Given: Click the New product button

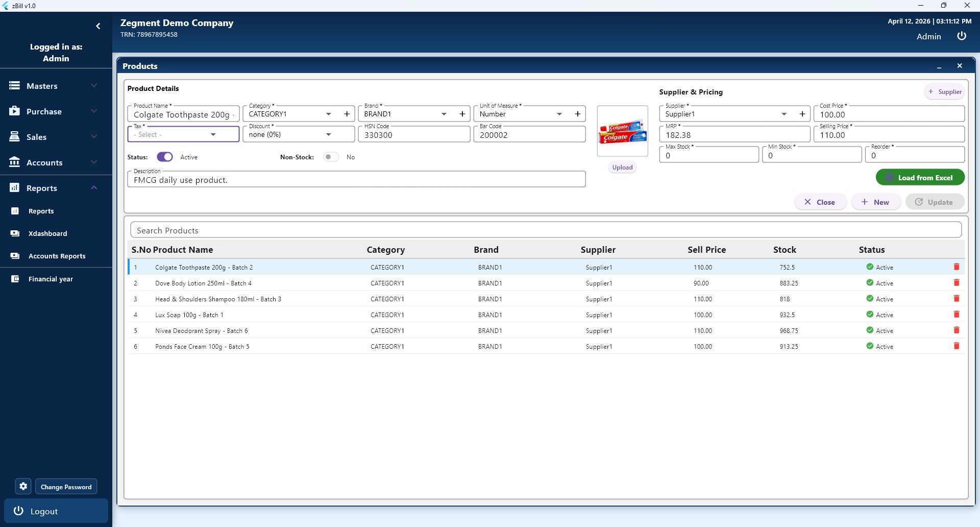Looking at the screenshot, I should tap(875, 202).
